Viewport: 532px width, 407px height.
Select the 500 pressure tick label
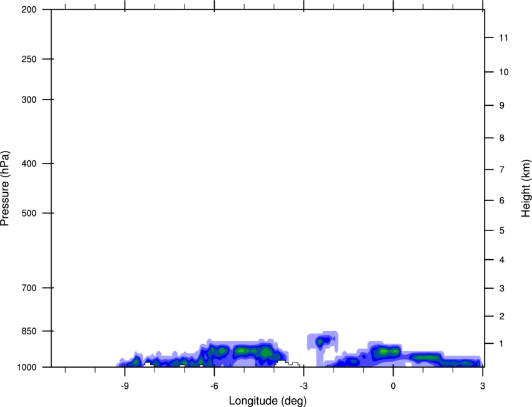(29, 213)
